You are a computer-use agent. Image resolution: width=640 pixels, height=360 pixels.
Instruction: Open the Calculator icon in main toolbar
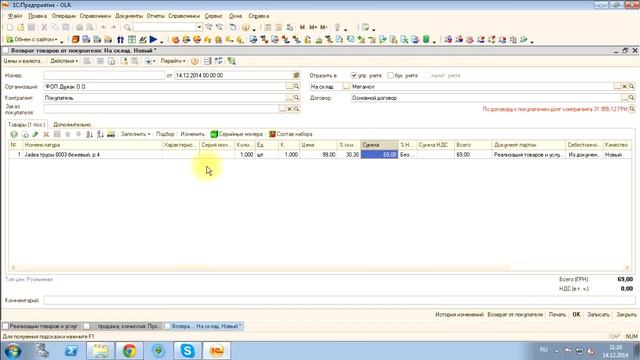tap(268, 27)
